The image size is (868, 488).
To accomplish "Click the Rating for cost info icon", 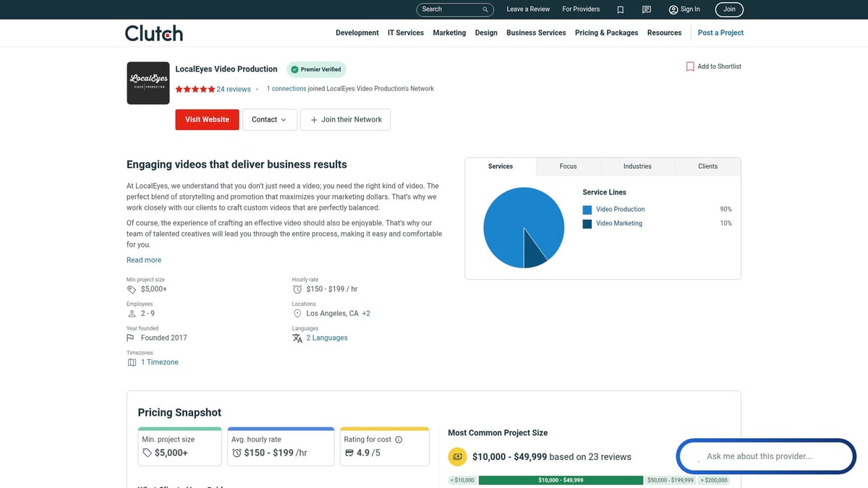I will point(399,440).
